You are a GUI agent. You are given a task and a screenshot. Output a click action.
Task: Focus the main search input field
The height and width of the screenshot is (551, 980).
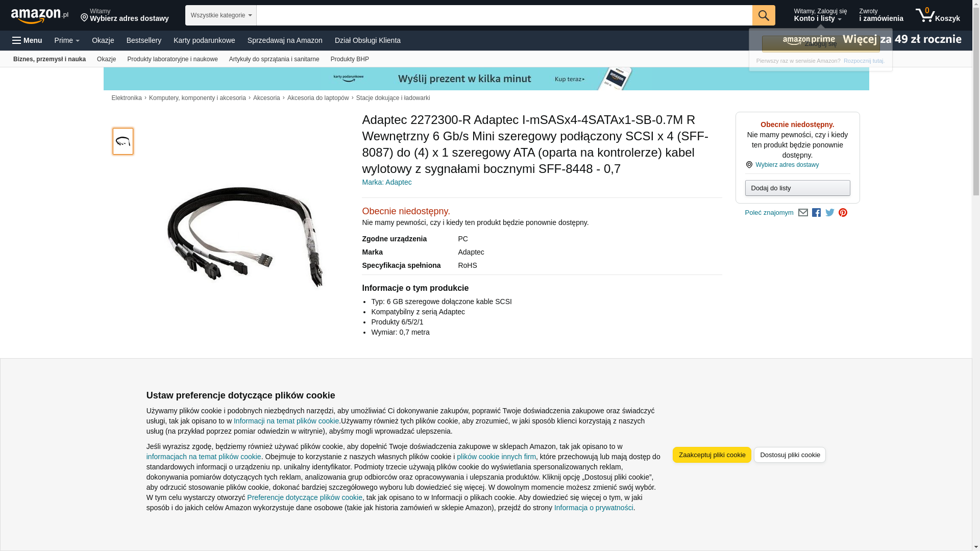click(x=504, y=15)
